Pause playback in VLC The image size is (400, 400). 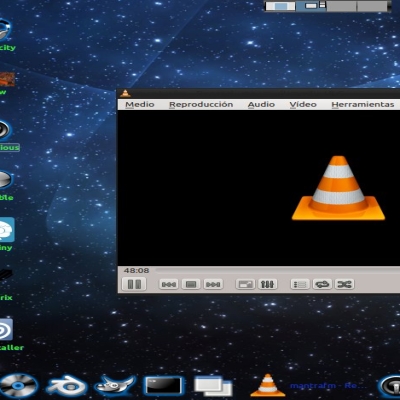pos(134,284)
